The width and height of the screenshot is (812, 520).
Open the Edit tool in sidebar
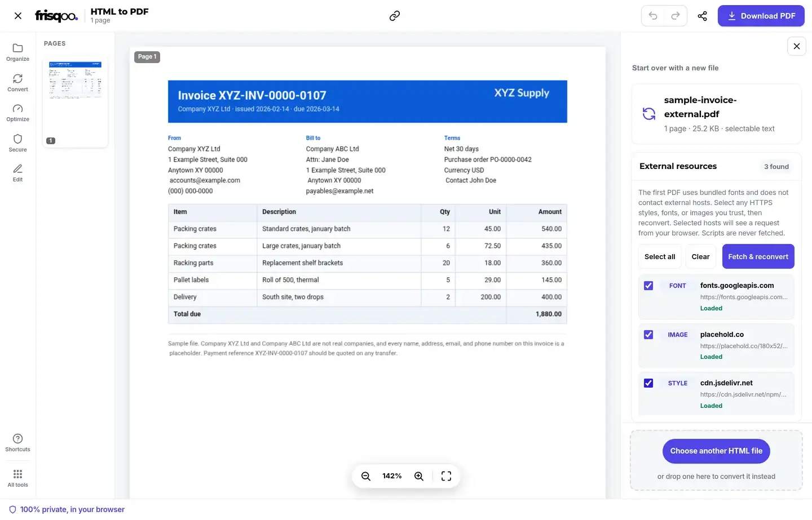click(x=17, y=172)
